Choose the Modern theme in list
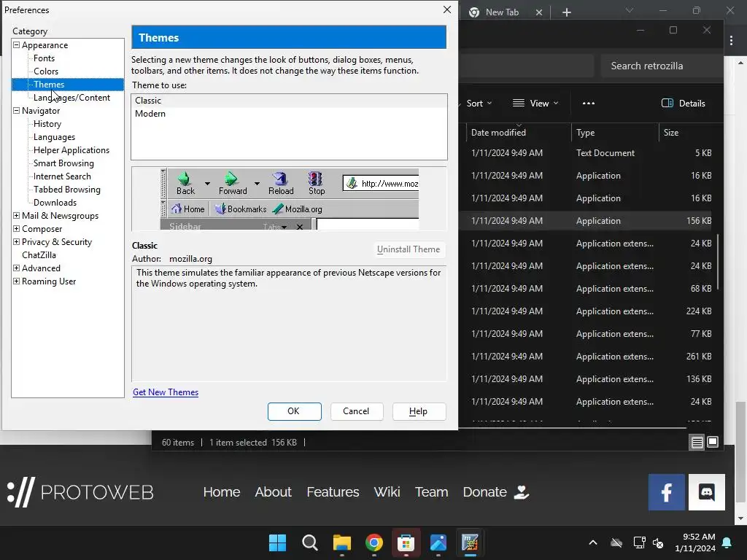747x560 pixels. (289, 114)
